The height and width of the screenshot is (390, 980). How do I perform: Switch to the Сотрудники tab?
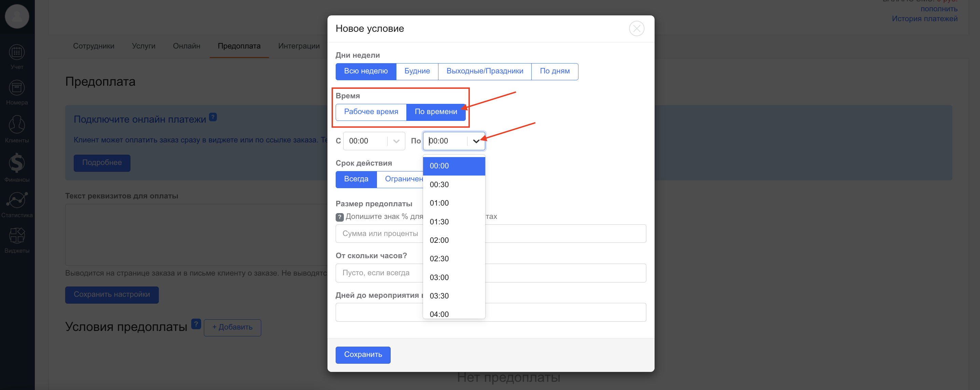pyautogui.click(x=93, y=46)
